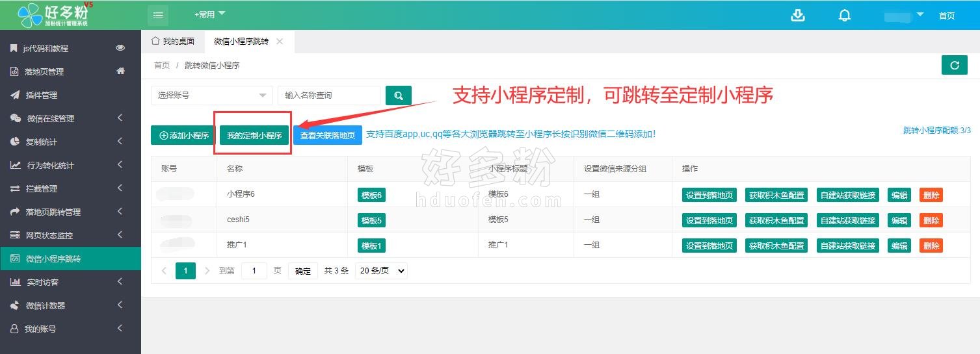Edit the 小程序6 row
The width and height of the screenshot is (980, 354).
tap(899, 194)
